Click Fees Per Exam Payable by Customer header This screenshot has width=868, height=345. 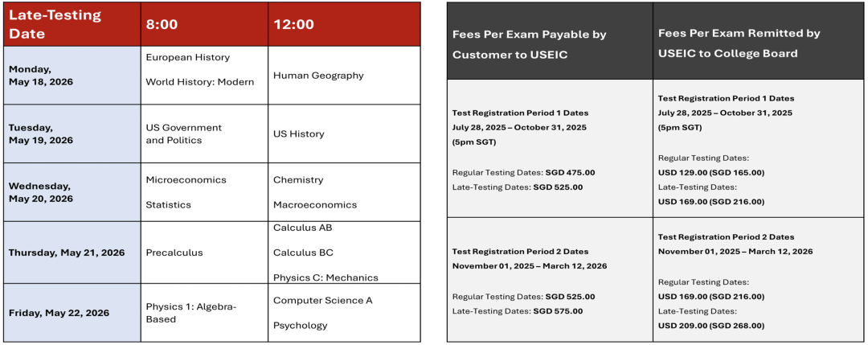coord(550,41)
